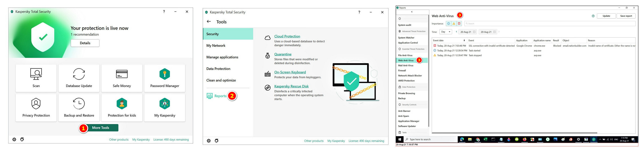Select the Firewall report
This screenshot has height=152, width=644.
point(402,71)
